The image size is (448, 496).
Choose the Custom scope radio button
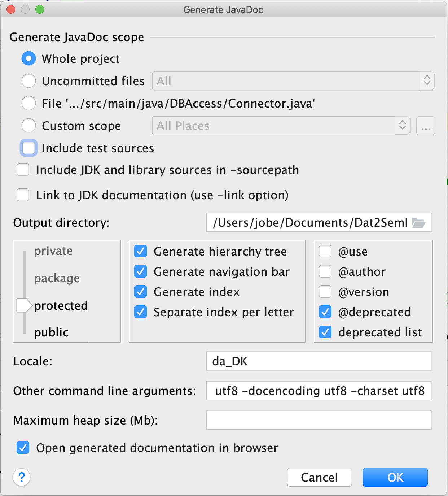pos(29,126)
